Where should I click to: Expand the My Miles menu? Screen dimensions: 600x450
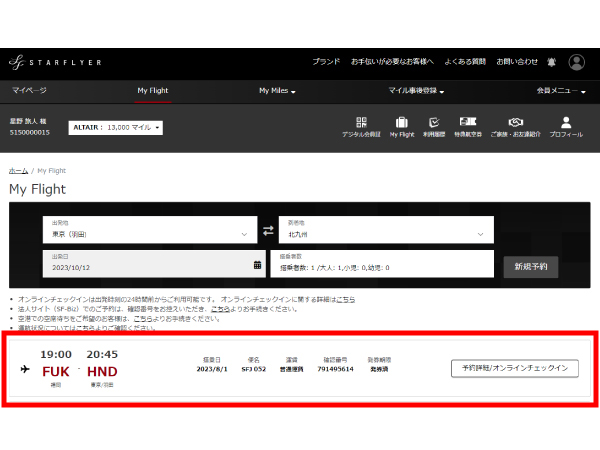[277, 91]
